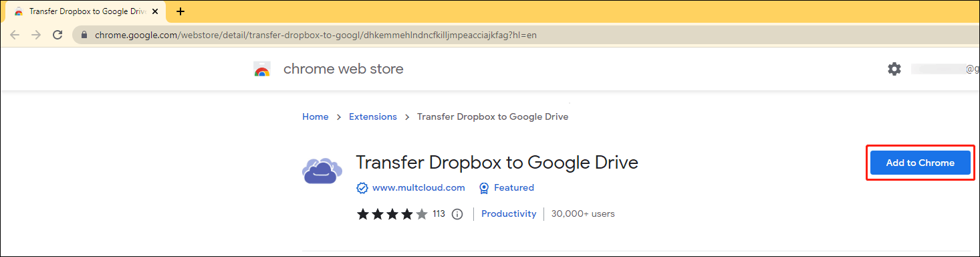The height and width of the screenshot is (257, 980).
Task: Reload the current page
Action: (x=57, y=34)
